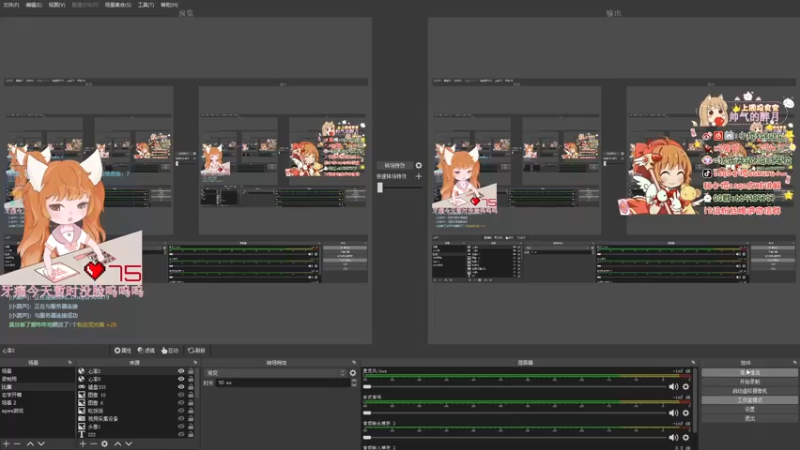Open the transition type dropdown in 转场特效
This screenshot has height=450, width=800.
coord(275,373)
